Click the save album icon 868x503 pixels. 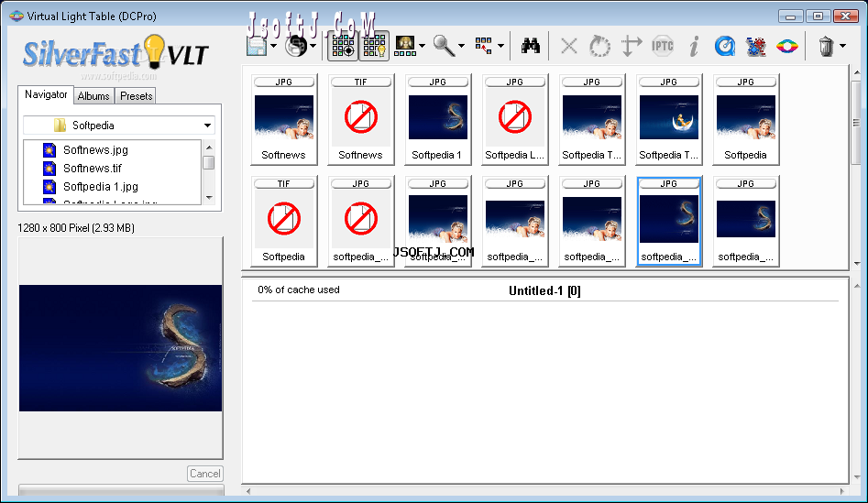point(257,46)
